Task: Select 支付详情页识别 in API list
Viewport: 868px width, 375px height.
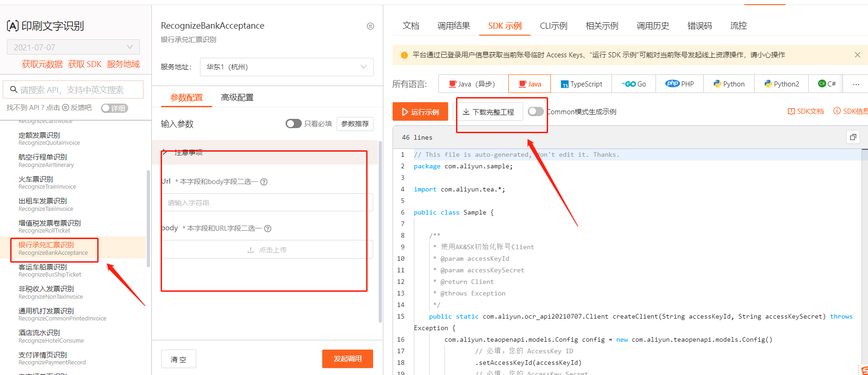Action: click(x=52, y=358)
